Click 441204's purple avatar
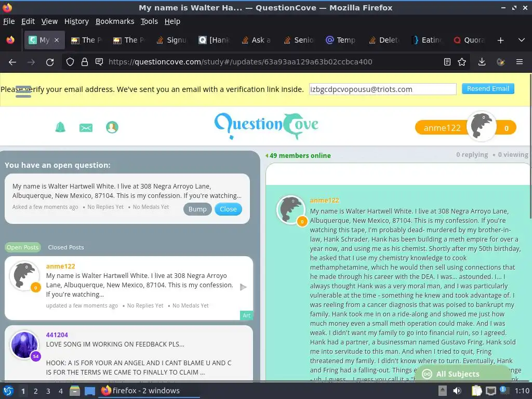Image resolution: width=532 pixels, height=399 pixels. (24, 345)
